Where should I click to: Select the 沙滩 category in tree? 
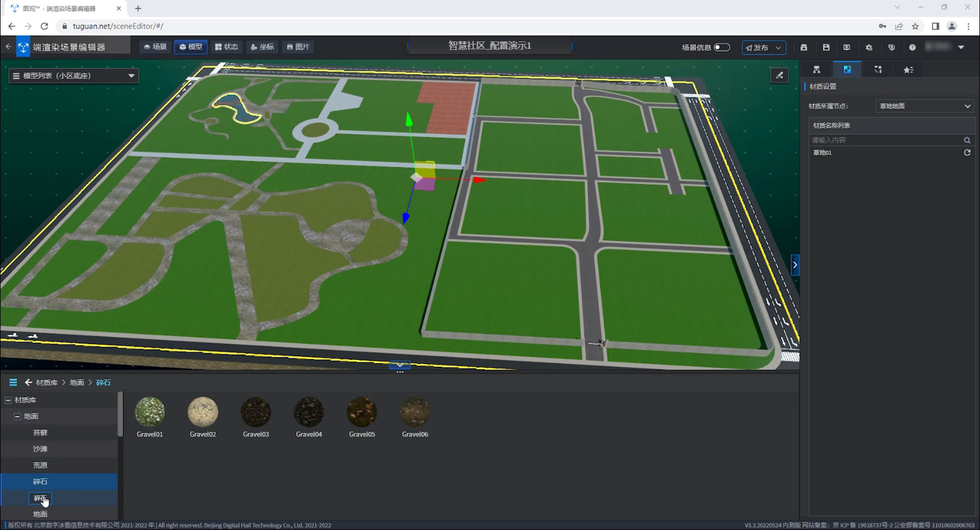40,449
